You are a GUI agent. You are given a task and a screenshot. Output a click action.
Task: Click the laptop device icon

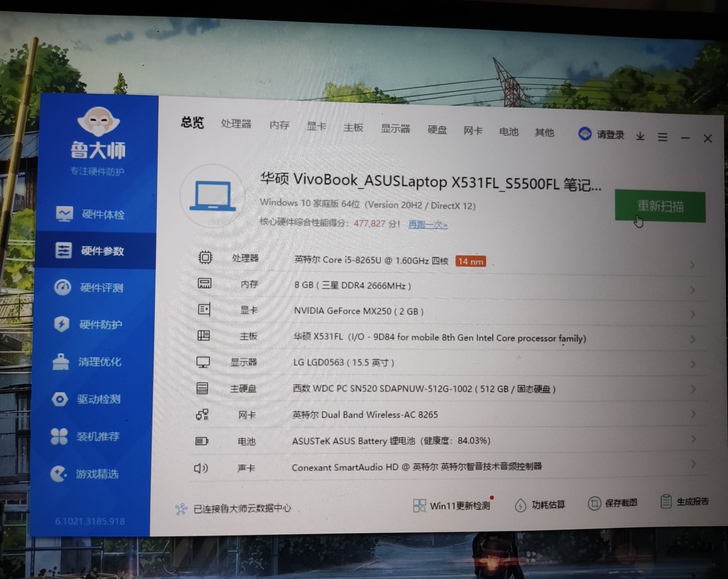coord(213,195)
